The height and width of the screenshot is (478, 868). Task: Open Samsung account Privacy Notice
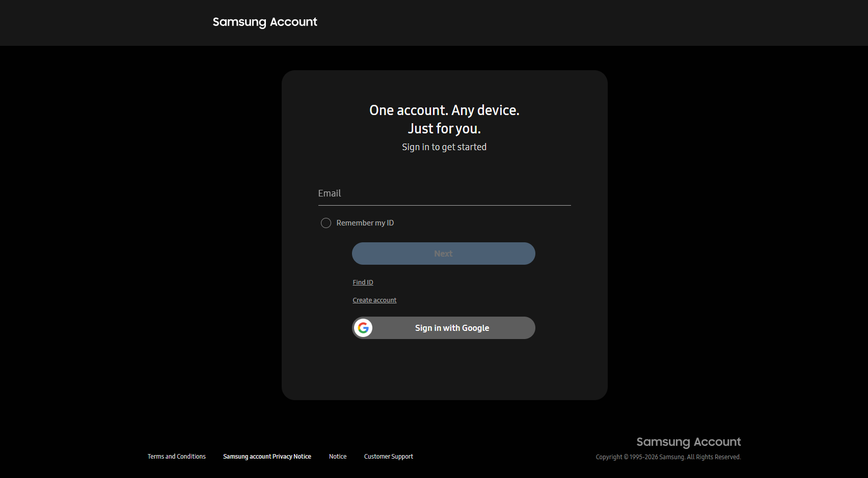click(x=267, y=456)
